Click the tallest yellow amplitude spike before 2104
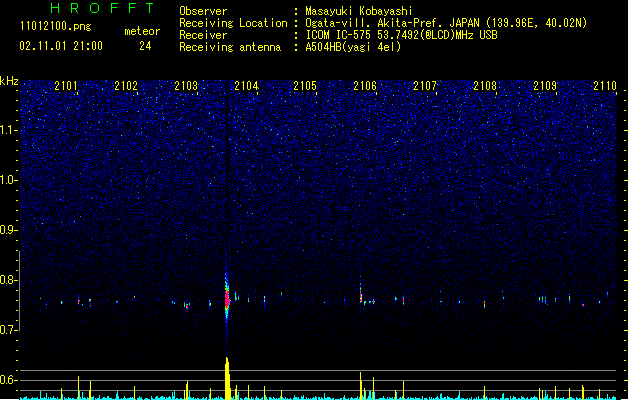629x400 pixels. [x=227, y=378]
